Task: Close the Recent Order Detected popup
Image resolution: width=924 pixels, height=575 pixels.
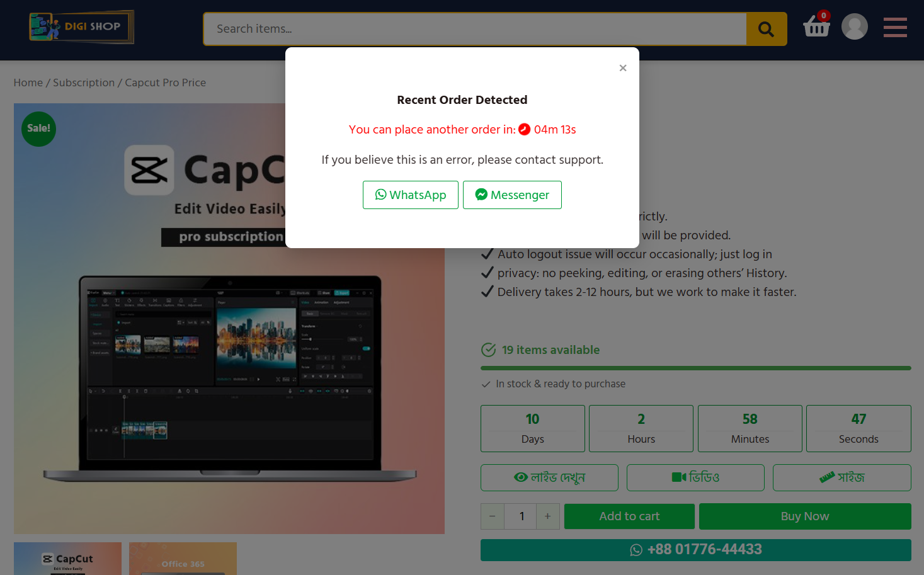Action: tap(622, 68)
